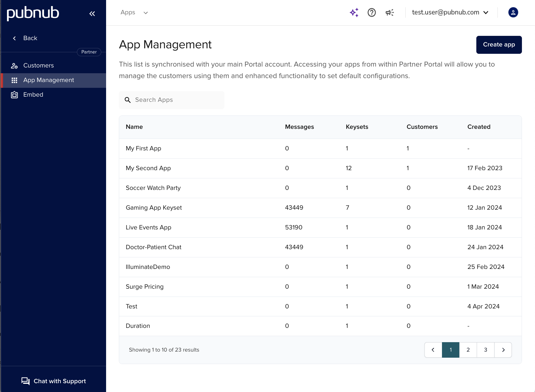Click the Create app button
The width and height of the screenshot is (535, 392).
coord(499,45)
